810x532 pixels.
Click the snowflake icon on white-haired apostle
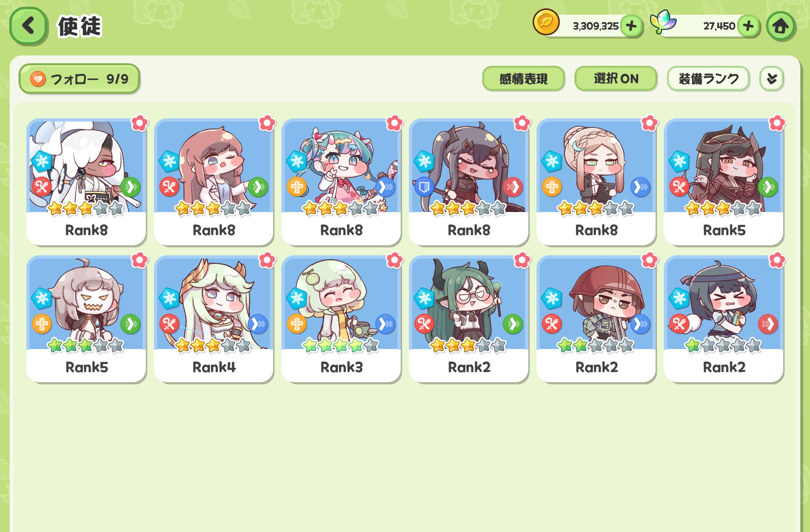42,162
